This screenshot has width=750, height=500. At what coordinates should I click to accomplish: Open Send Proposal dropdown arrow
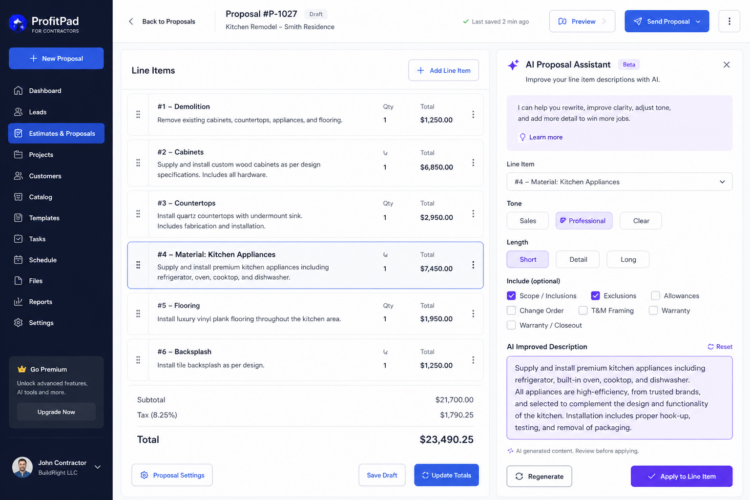(698, 22)
